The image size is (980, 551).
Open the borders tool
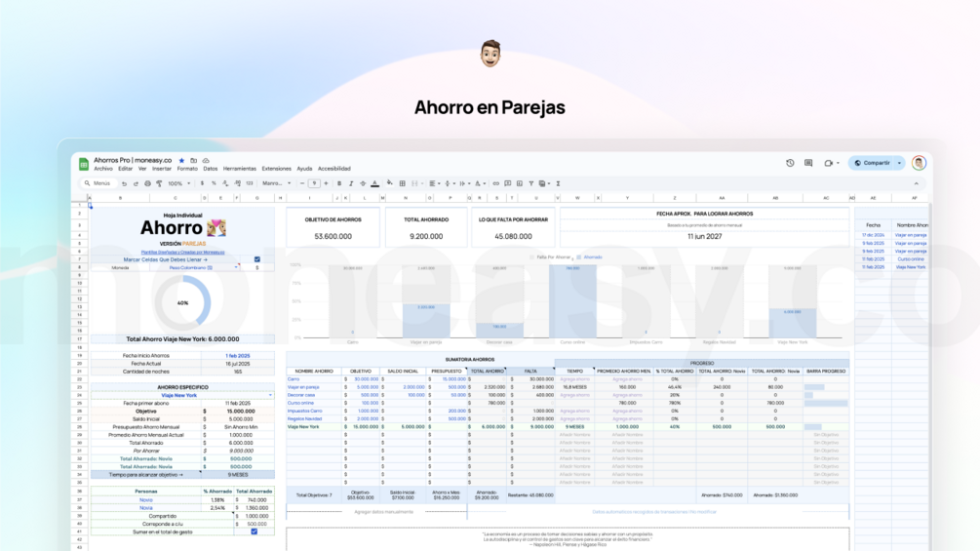[x=403, y=183]
